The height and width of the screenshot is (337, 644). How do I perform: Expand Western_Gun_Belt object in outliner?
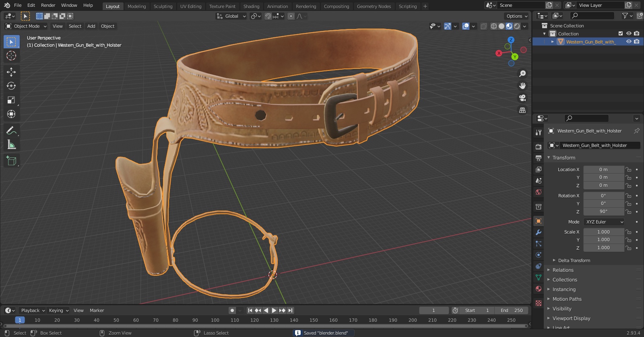pyautogui.click(x=553, y=41)
